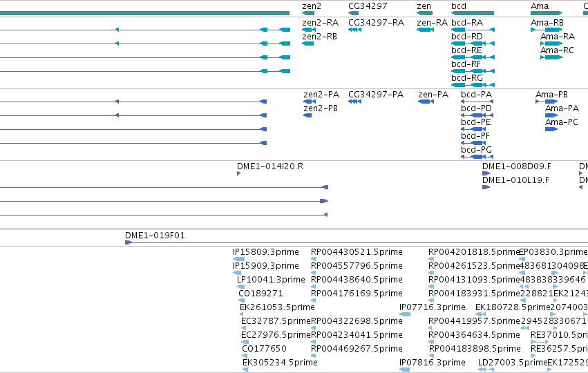Select EST RP004469267.5prime
Image resolution: width=588 pixels, height=373 pixels.
pyautogui.click(x=314, y=356)
